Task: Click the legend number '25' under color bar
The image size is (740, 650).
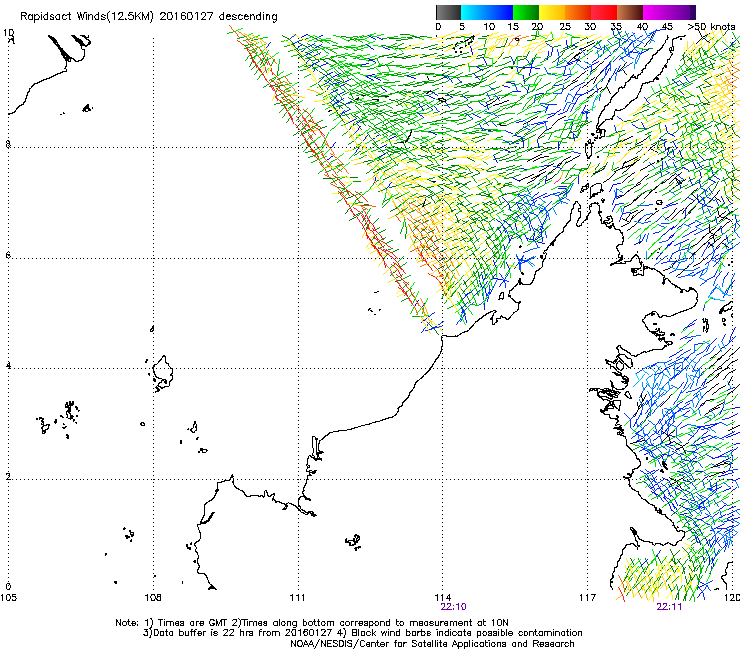Action: tap(565, 27)
